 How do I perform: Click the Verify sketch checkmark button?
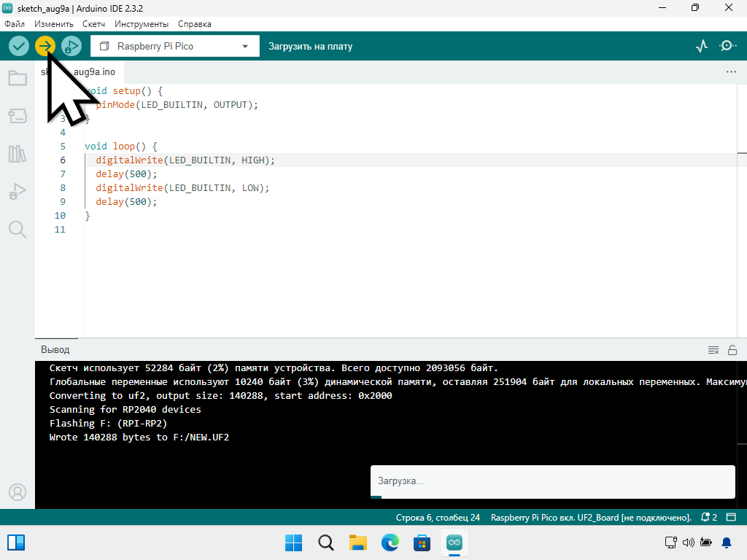[19, 46]
